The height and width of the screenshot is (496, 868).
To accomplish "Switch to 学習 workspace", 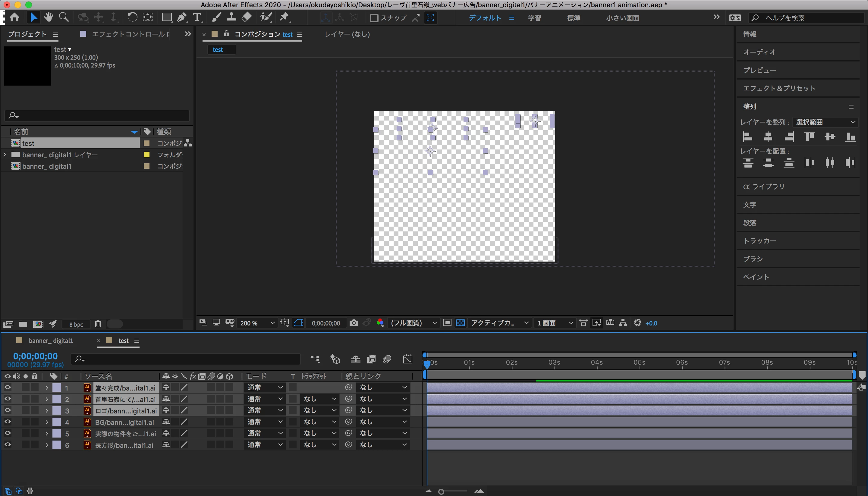I will point(534,18).
